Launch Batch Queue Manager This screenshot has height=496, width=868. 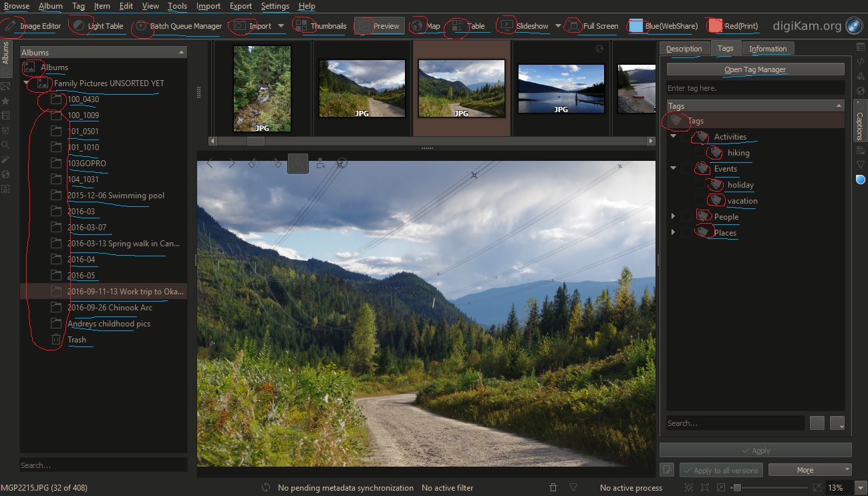tap(178, 26)
